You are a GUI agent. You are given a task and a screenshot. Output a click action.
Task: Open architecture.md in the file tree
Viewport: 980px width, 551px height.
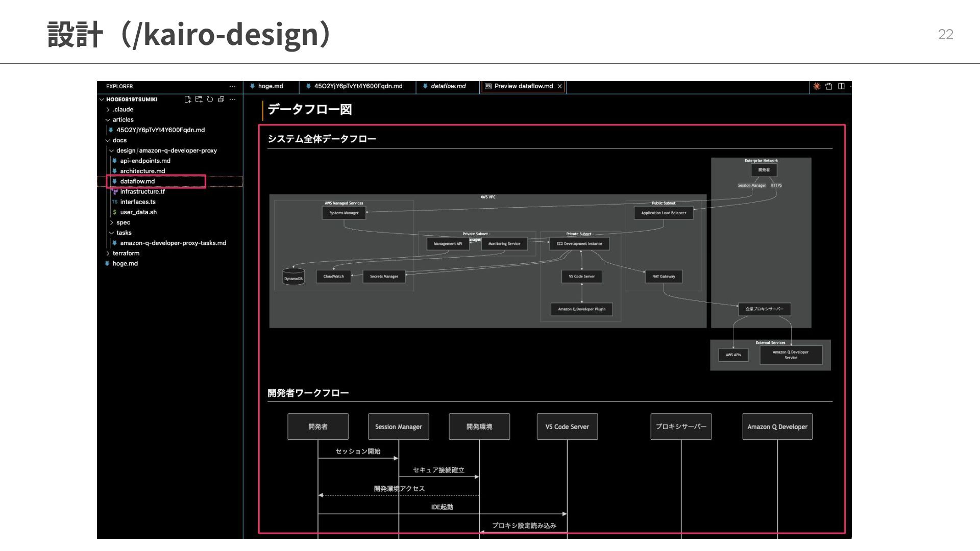click(142, 171)
